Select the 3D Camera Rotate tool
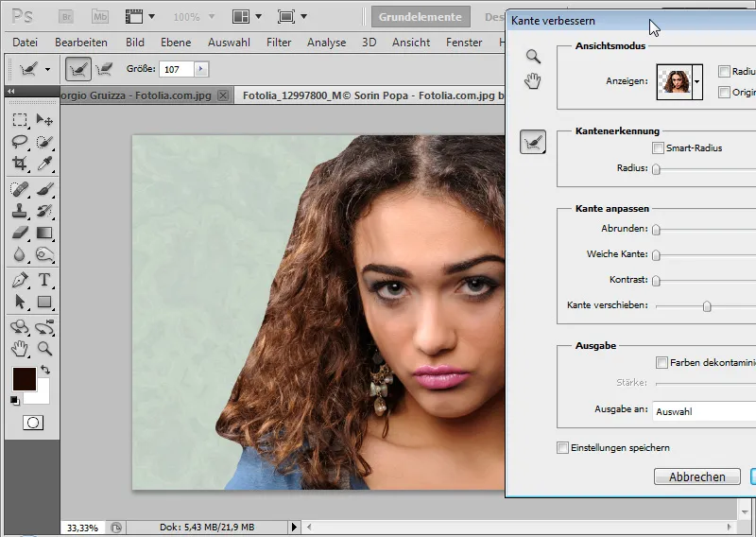The image size is (756, 537). point(44,326)
